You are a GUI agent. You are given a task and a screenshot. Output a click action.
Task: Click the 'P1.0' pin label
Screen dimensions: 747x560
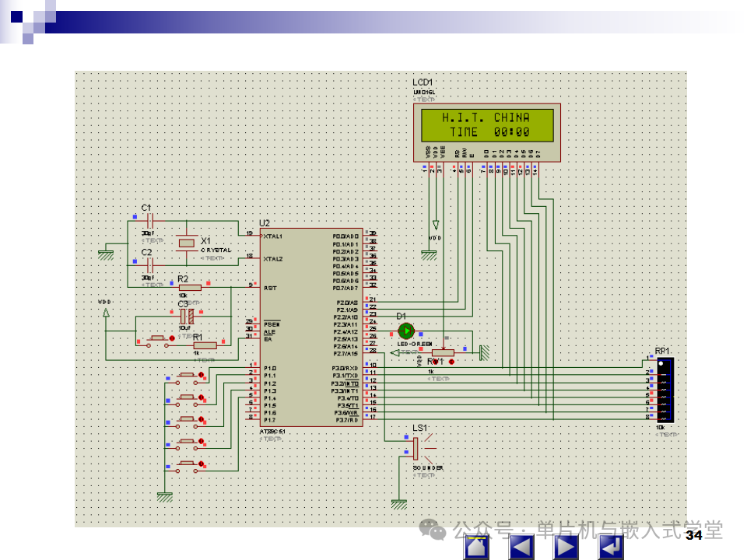tap(270, 369)
